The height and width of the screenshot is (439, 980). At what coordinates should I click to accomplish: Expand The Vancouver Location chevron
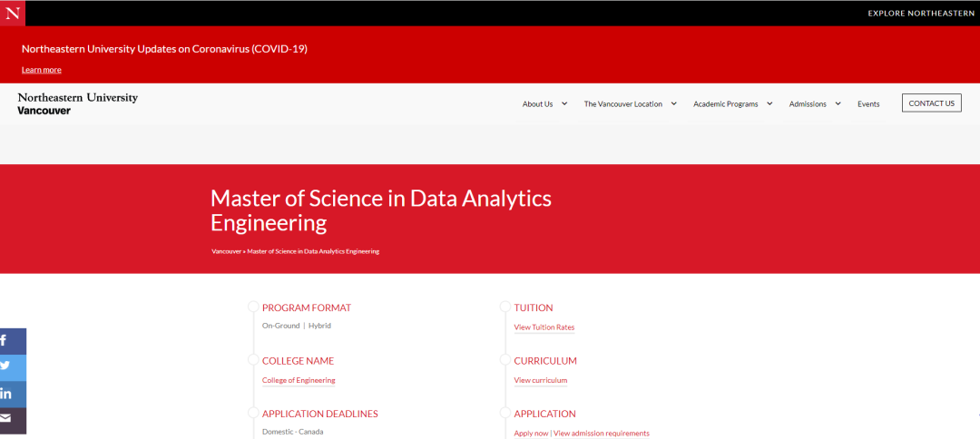coord(673,103)
